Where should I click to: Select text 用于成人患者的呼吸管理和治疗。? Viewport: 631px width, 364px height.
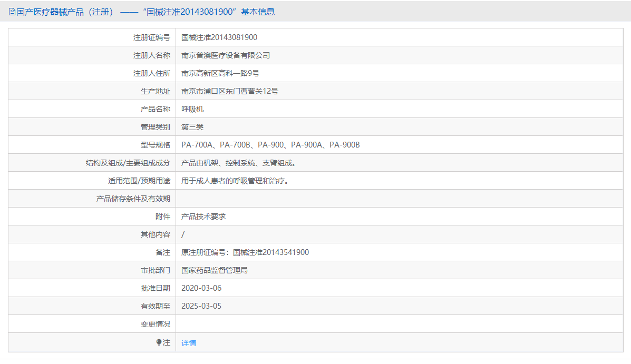coord(235,181)
